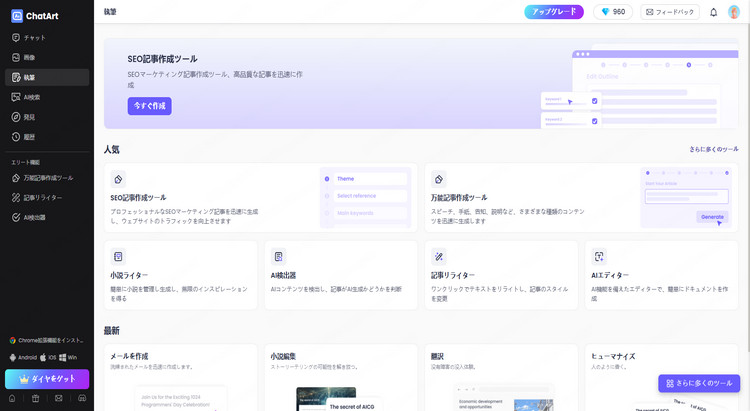This screenshot has height=411, width=750.
Task: Open 記事リライター in the sidebar elite section
Action: pos(47,198)
